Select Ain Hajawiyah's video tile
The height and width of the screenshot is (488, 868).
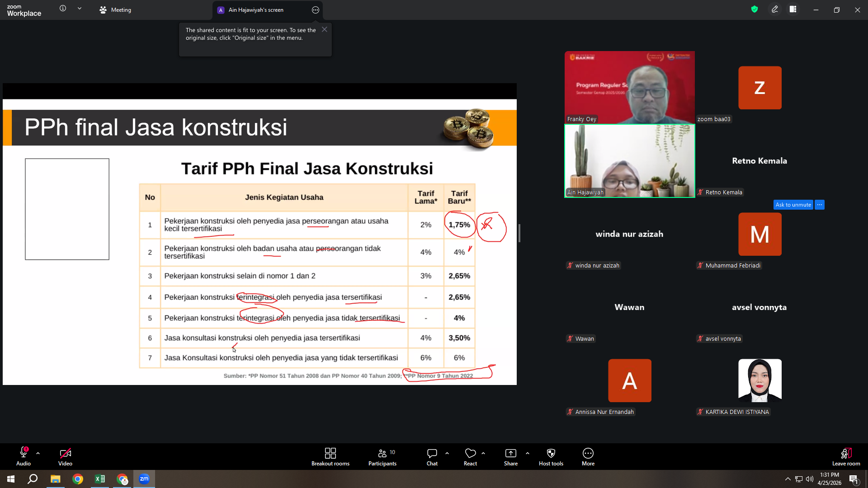630,161
